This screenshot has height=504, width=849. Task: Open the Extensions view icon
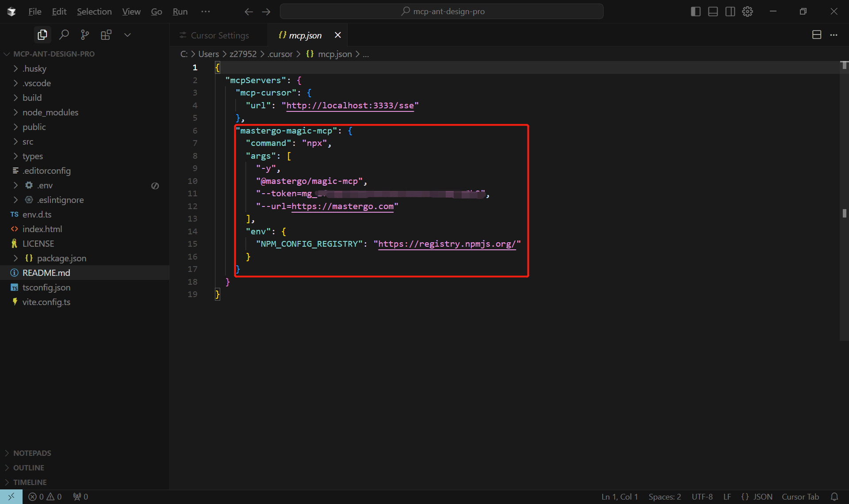pyautogui.click(x=106, y=35)
